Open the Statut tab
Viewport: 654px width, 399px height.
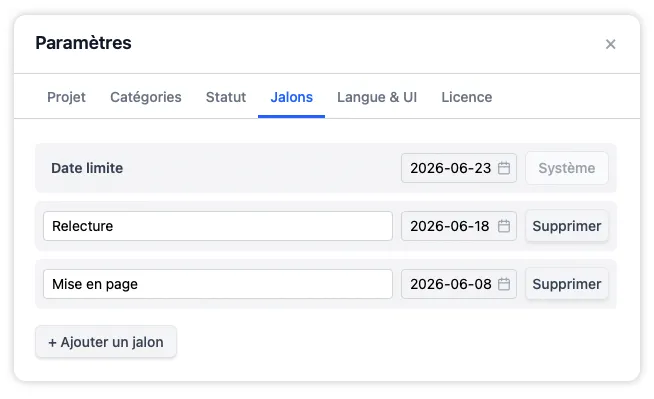[226, 97]
